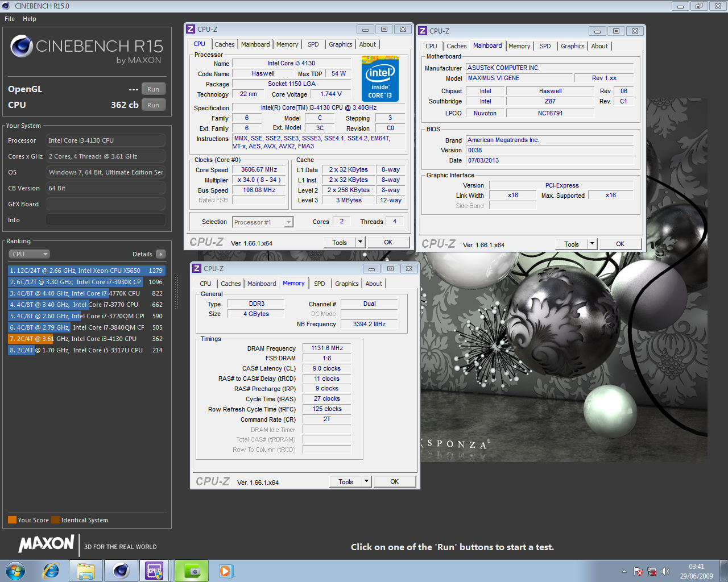Click the Cinebench icon in the title bar
Screen dimensions: 728x582
[6, 6]
